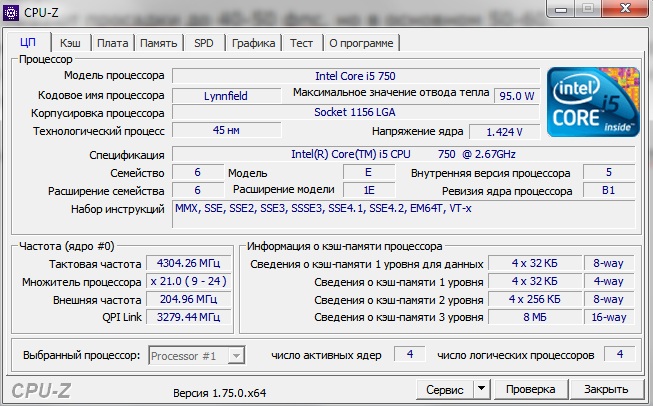Go to the О программе tab

361,43
